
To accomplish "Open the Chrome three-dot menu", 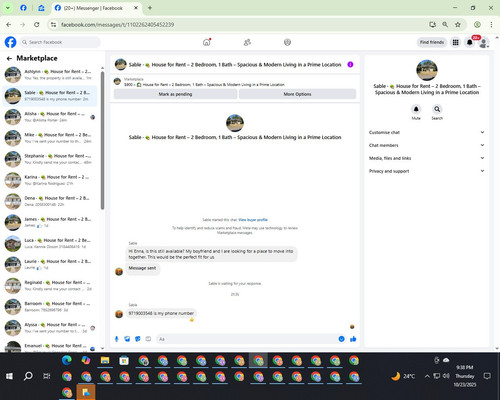I will coord(491,25).
